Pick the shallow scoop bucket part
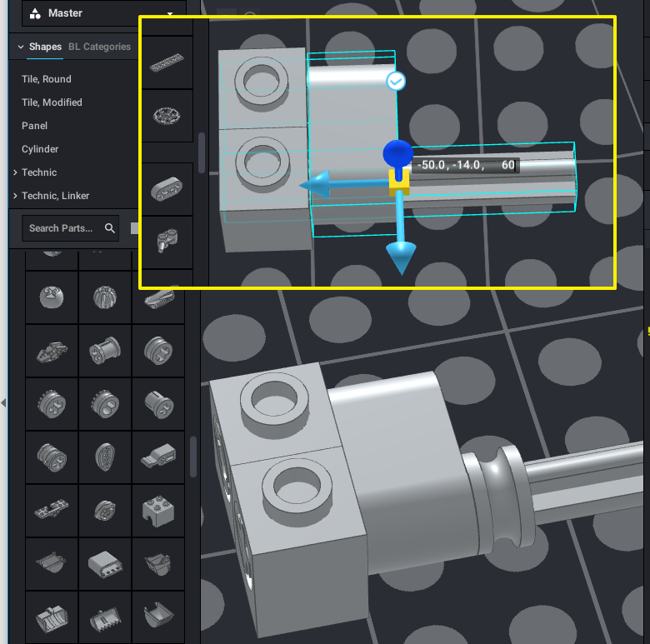 tap(52, 564)
